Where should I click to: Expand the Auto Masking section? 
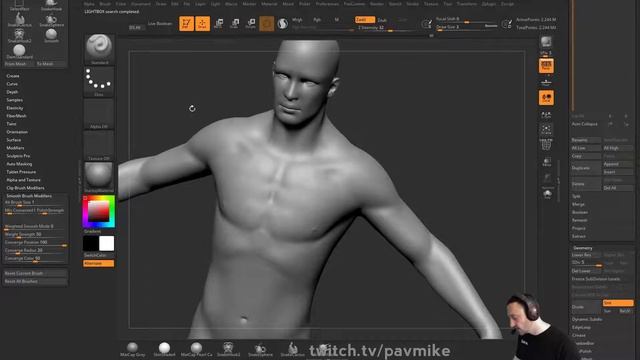tap(19, 164)
